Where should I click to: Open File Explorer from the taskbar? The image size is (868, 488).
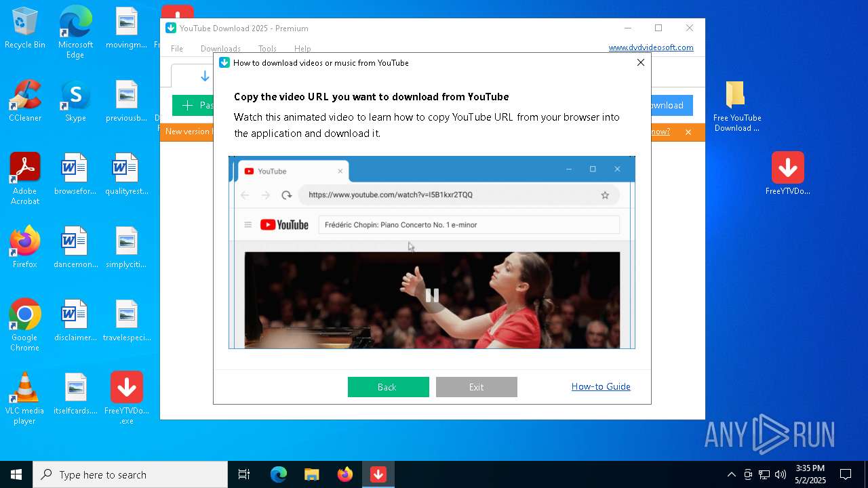pos(311,474)
